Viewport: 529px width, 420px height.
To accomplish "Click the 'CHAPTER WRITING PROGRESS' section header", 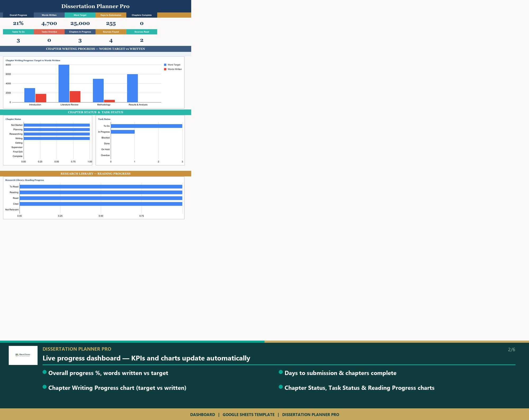I will (95, 49).
